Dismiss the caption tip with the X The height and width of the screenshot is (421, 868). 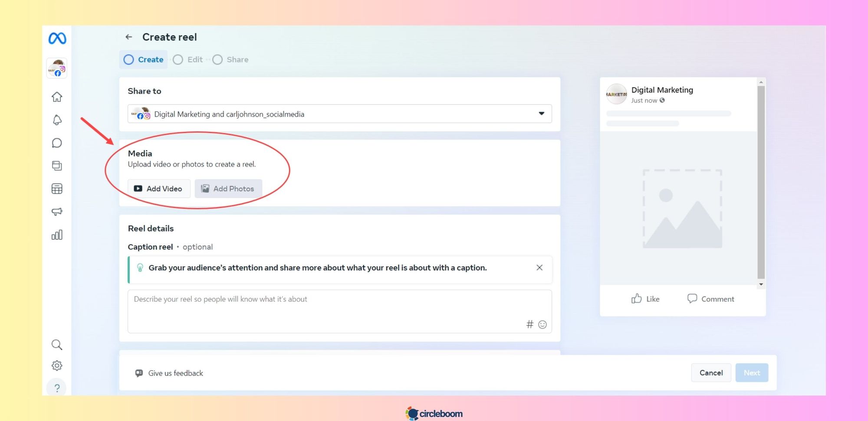[539, 268]
